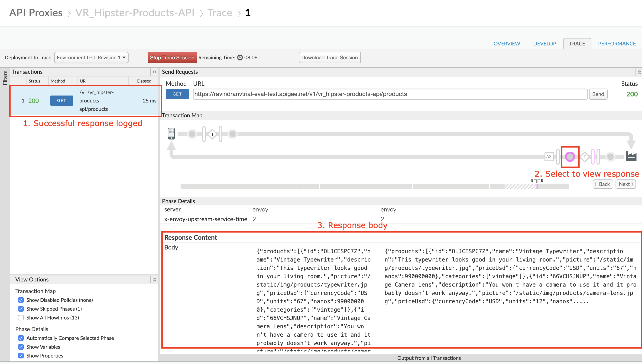
Task: Click Download Trace Session button
Action: tap(330, 57)
